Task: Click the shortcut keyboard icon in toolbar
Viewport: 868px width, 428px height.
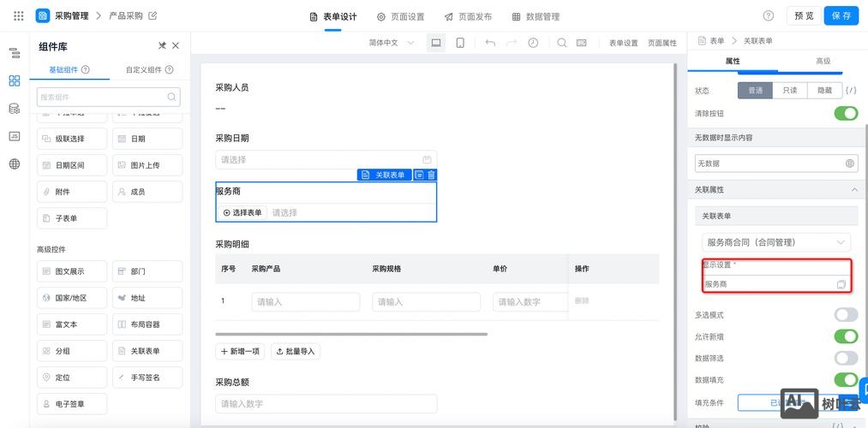Action: click(581, 43)
